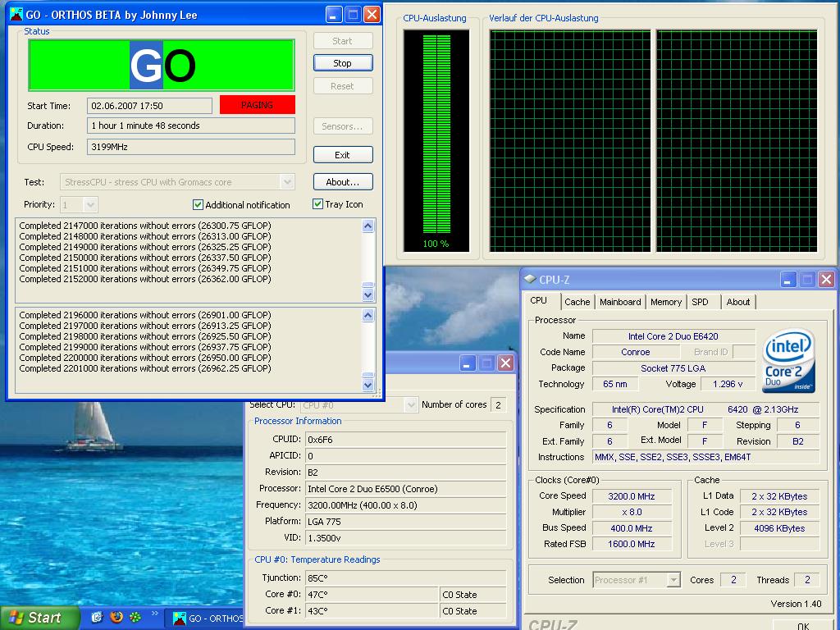Click the Core #0 47C° temperature reading
Screen dimensions: 840x630
coord(372,595)
